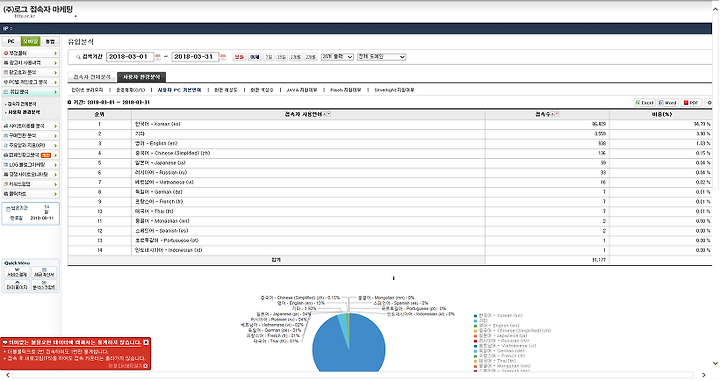Click the 구매전환 분석 sidebar icon
This screenshot has height=381, width=720.
pyautogui.click(x=6, y=136)
